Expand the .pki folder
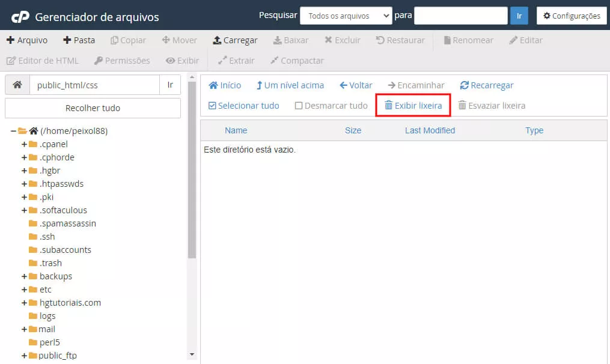This screenshot has height=364, width=610. 24,197
